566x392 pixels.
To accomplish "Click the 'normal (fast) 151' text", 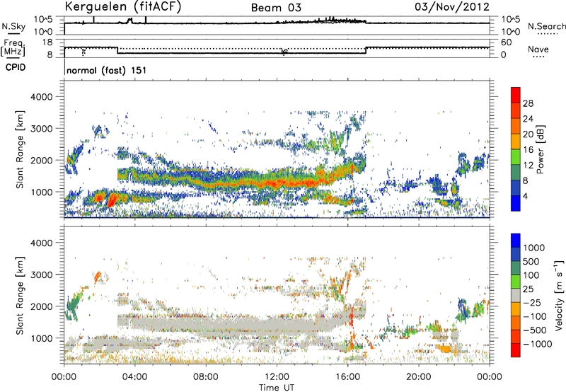I will click(107, 70).
